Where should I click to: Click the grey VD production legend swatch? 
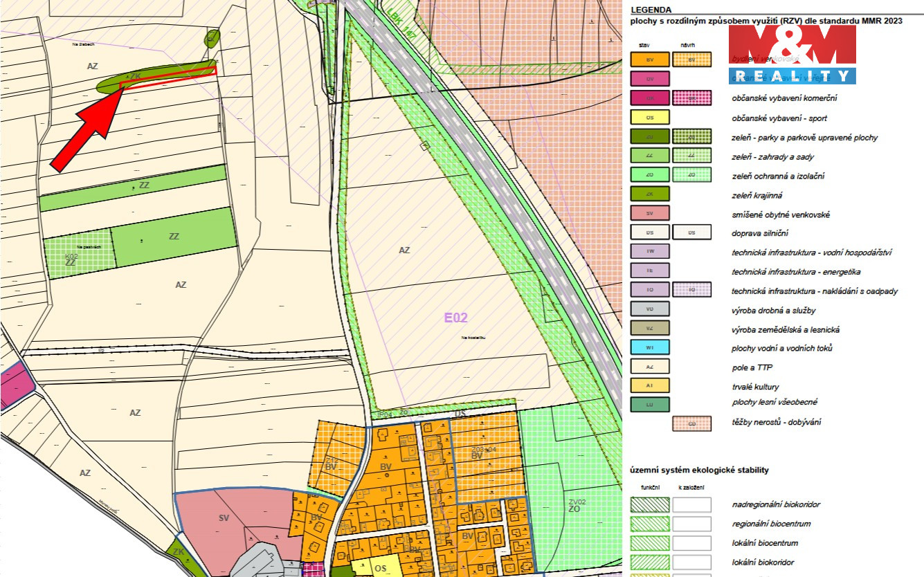click(650, 309)
